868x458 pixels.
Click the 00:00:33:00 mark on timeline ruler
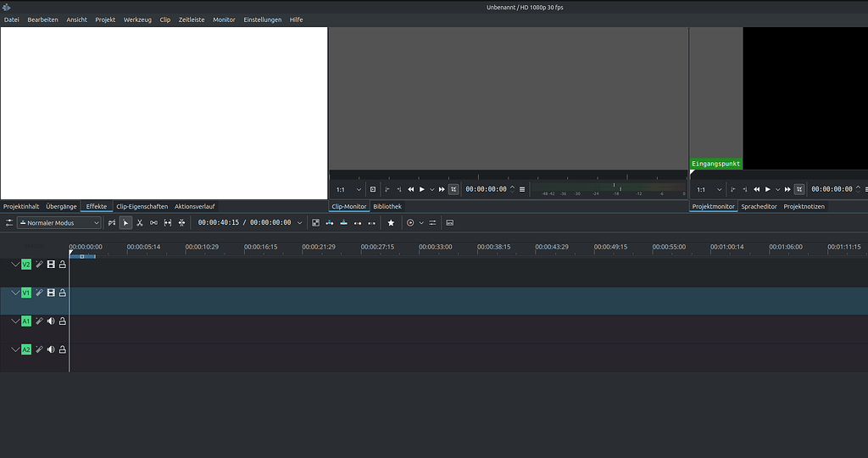pyautogui.click(x=436, y=247)
